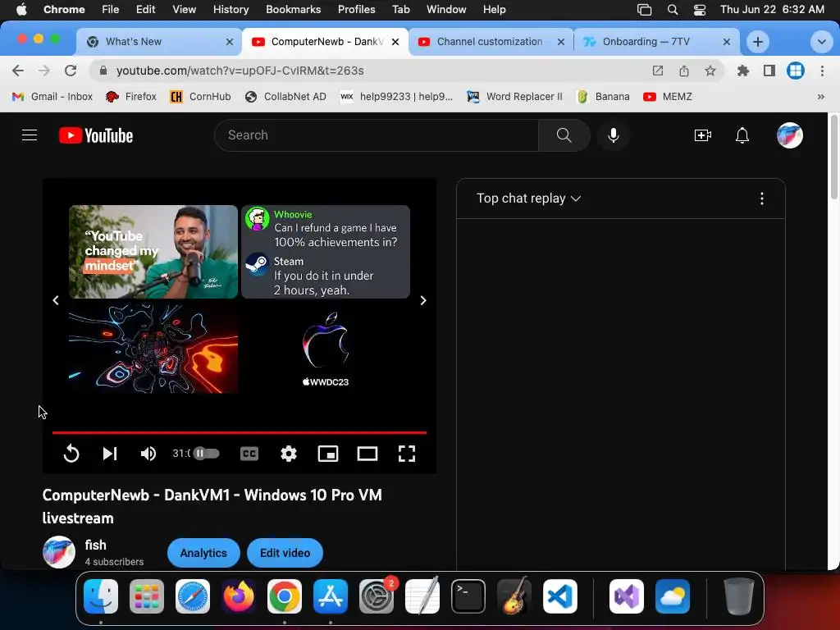The image size is (840, 630).
Task: Click the red video progress bar
Action: pyautogui.click(x=240, y=431)
